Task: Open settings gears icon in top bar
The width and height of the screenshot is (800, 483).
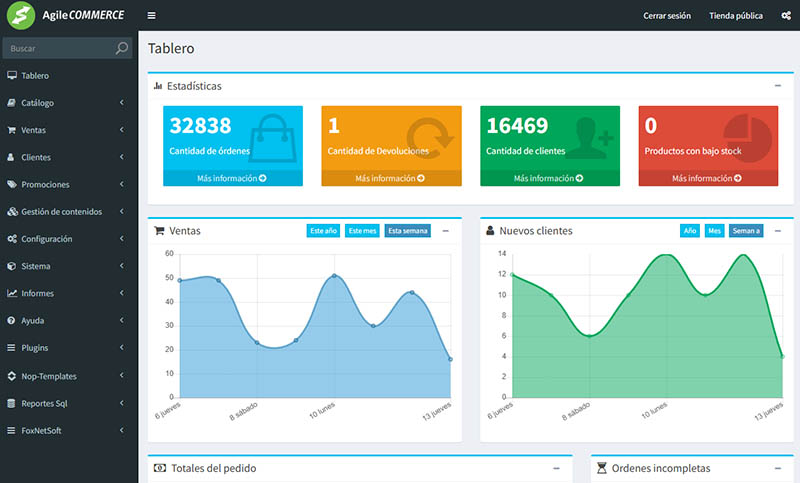Action: 786,16
